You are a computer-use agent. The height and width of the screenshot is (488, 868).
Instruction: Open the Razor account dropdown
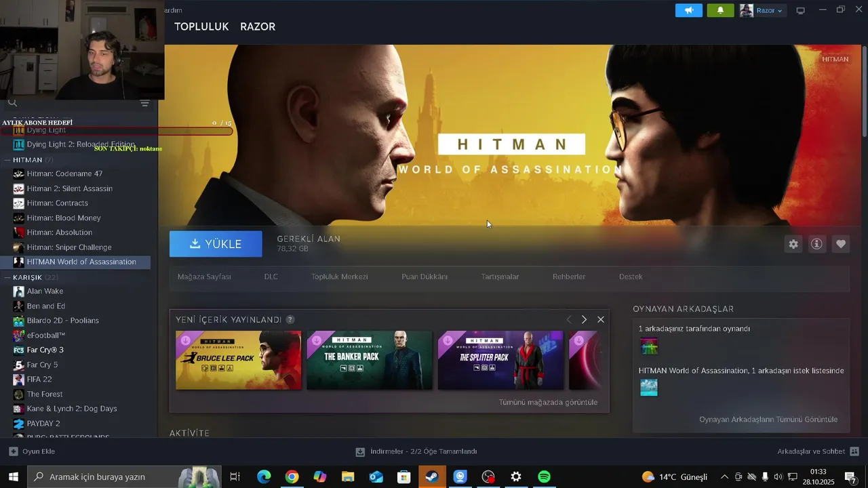pos(763,10)
